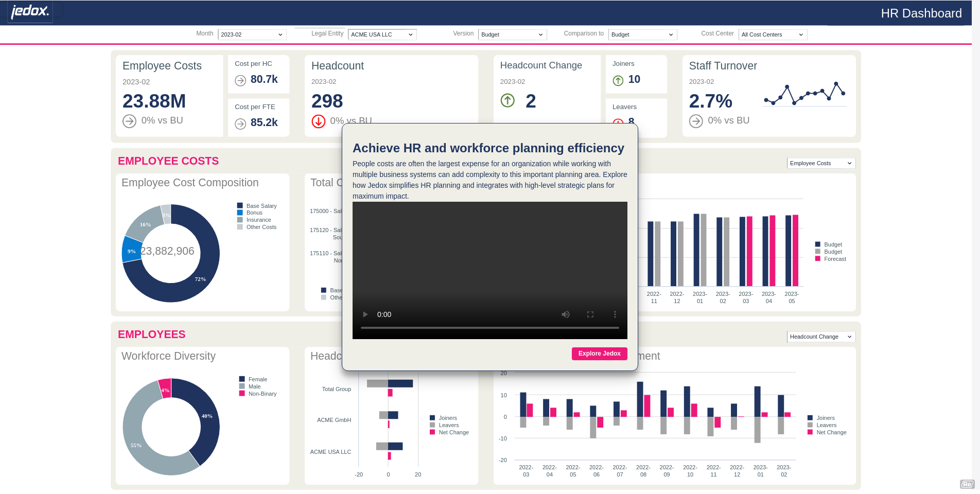Screen dimensions: 980x494
Task: Open the Month dropdown
Action: tap(252, 34)
